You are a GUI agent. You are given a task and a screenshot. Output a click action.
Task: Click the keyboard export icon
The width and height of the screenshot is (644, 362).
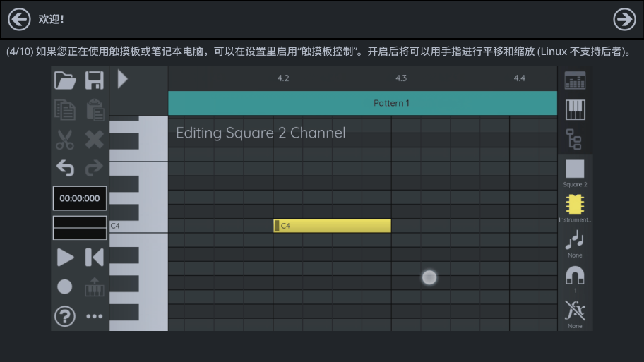click(x=95, y=287)
